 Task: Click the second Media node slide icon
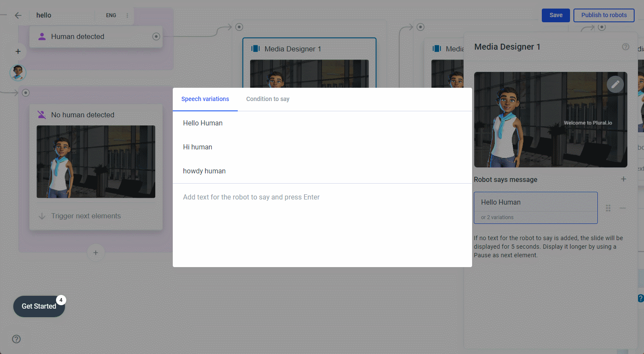pos(437,49)
